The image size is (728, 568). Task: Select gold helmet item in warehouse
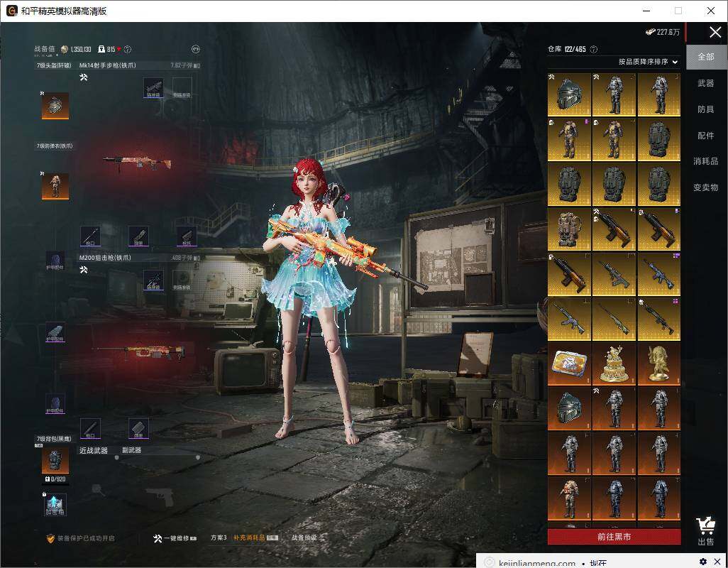point(569,94)
